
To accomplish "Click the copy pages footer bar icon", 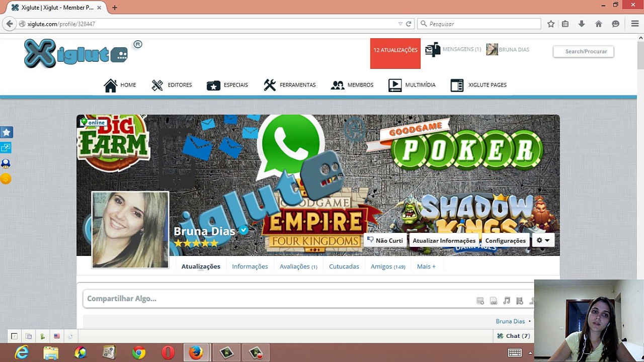I will [29, 336].
